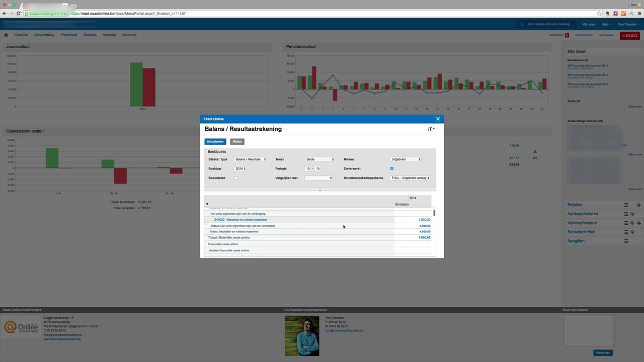
Task: Upload Bankafschriften via the cloud icon
Action: 632,232
